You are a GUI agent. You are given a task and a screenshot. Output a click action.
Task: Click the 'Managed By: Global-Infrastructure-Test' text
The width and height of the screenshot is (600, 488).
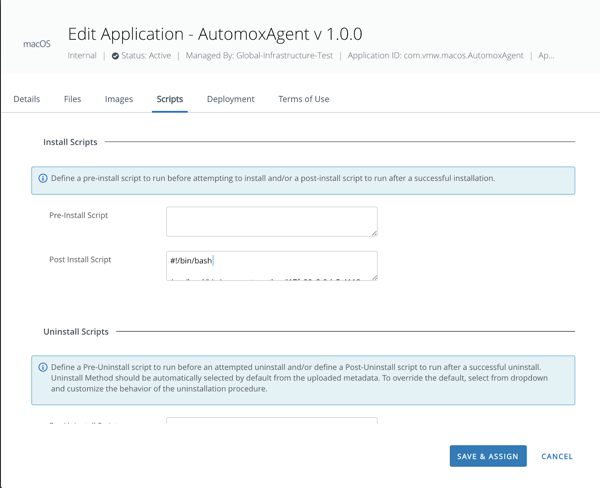259,56
